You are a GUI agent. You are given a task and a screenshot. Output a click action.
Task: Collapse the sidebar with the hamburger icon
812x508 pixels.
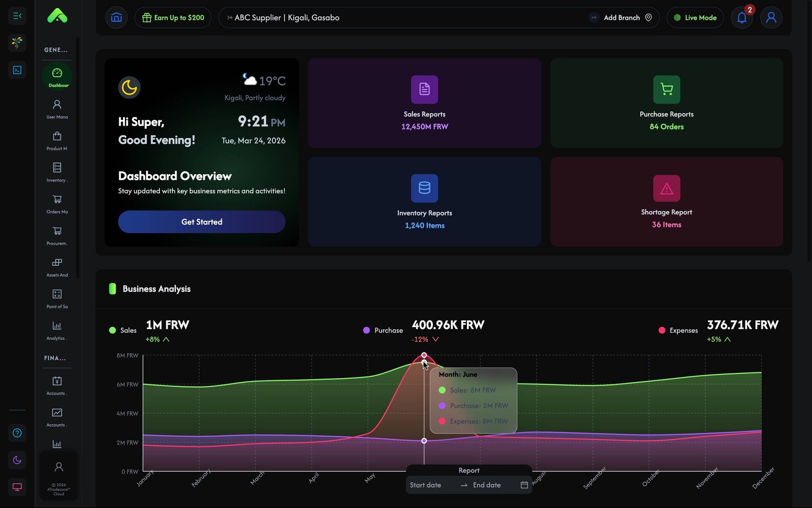point(17,16)
